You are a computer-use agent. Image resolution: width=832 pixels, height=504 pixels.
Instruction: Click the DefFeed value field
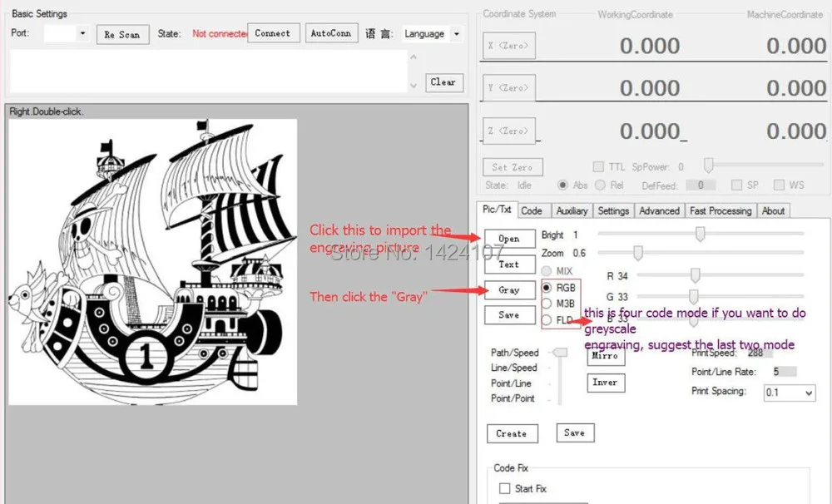coord(701,185)
